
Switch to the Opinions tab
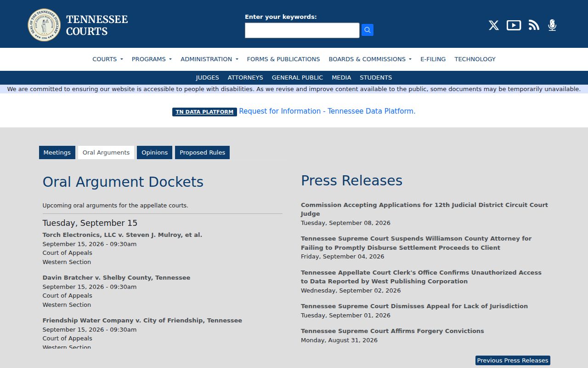pyautogui.click(x=154, y=152)
